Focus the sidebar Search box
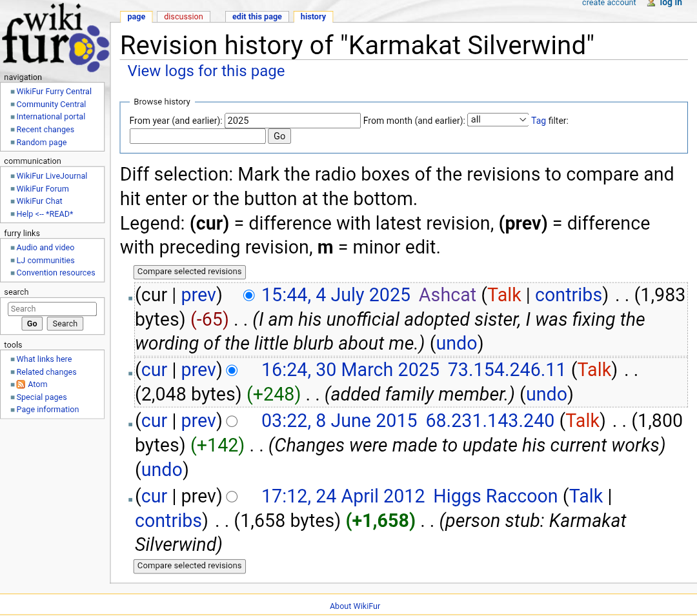Viewport: 697px width, 616px height. [52, 309]
